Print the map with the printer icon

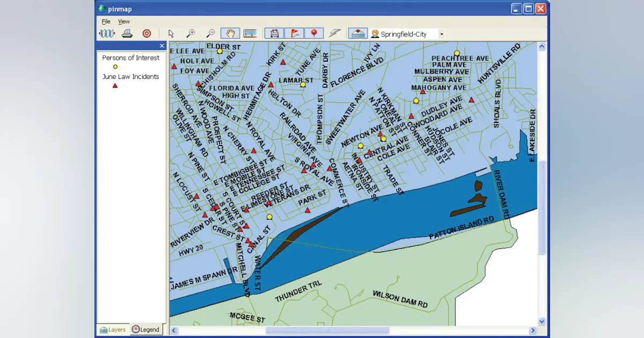tap(127, 33)
